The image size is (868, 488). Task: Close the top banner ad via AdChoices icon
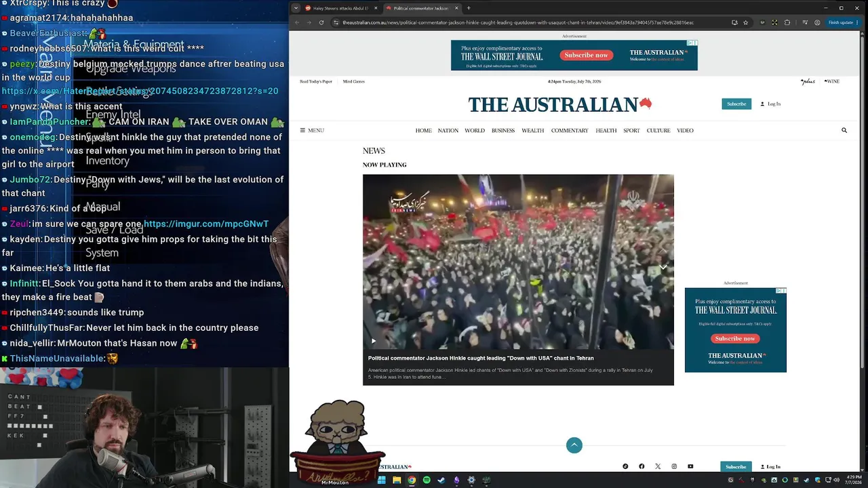tap(692, 43)
